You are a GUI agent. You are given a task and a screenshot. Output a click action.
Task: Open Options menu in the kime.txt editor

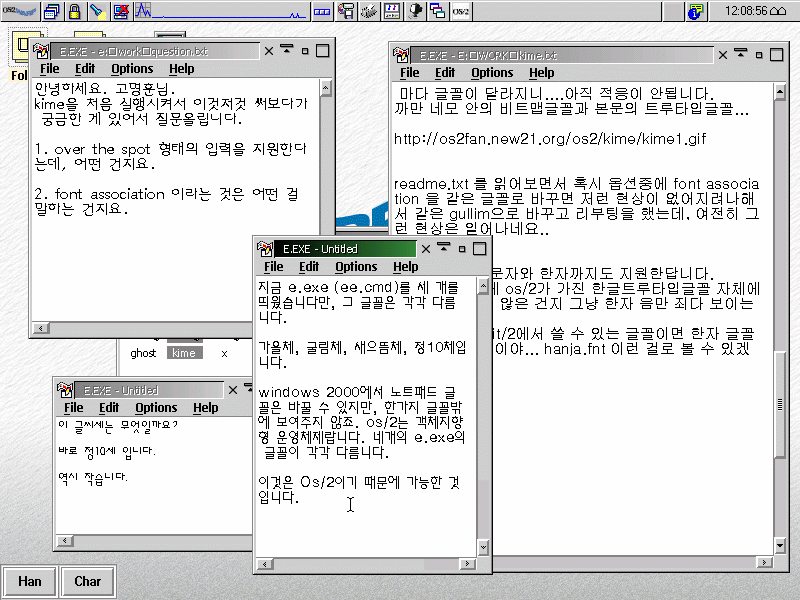pos(492,73)
